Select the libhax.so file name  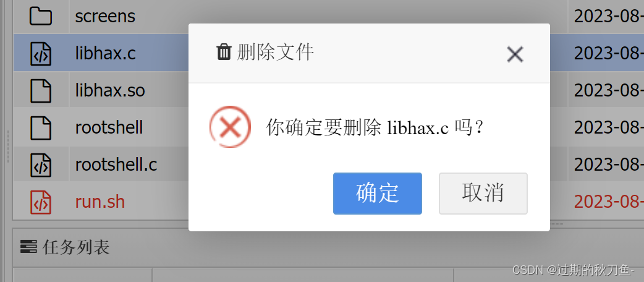(110, 90)
